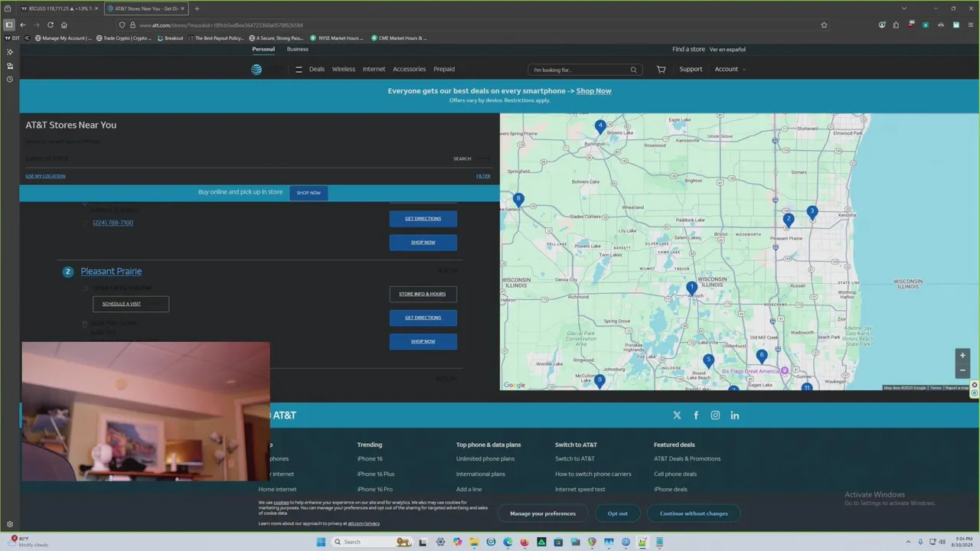Click the Find a store link
The image size is (980, 551).
coord(688,49)
